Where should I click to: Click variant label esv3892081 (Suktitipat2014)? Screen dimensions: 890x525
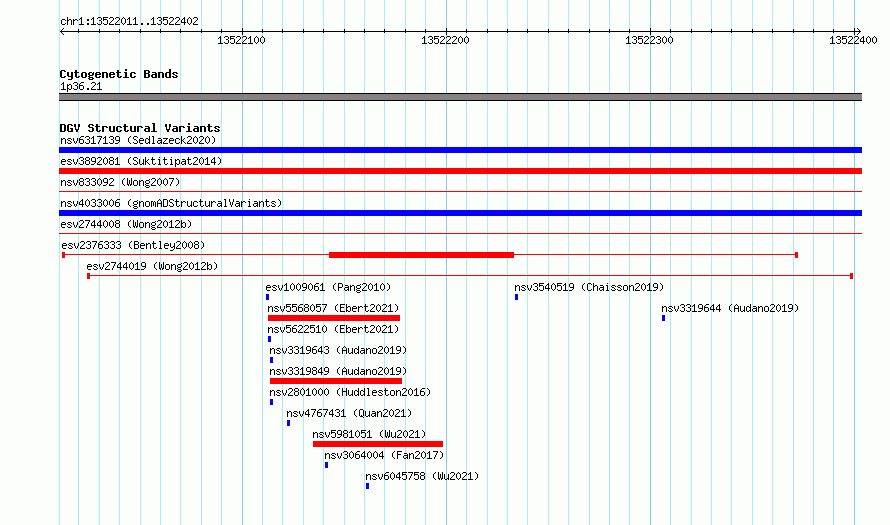[x=141, y=161]
